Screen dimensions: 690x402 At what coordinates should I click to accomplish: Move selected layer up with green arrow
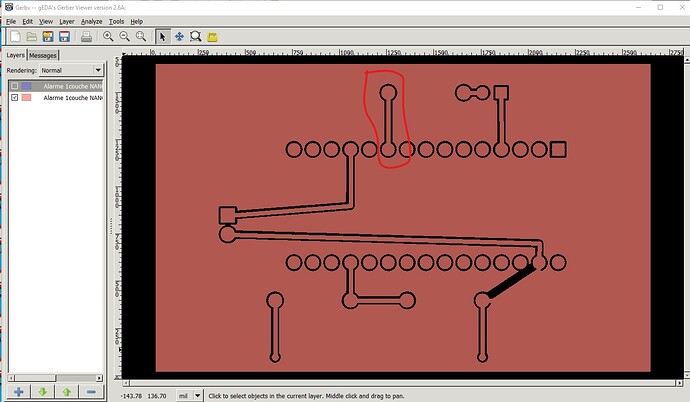pos(67,391)
